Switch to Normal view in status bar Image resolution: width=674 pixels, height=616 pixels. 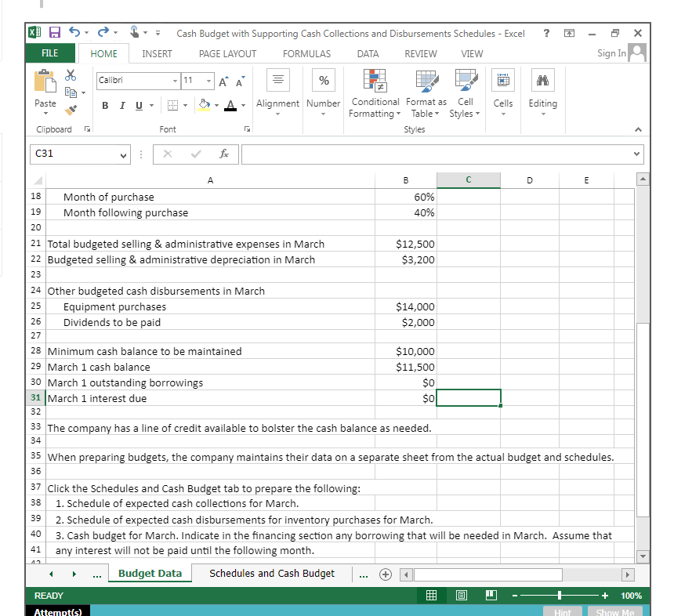pyautogui.click(x=431, y=596)
